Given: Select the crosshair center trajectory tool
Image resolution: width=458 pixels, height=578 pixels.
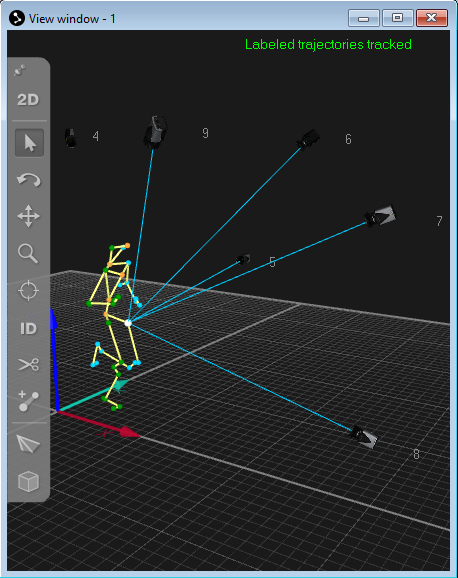Looking at the screenshot, I should tap(28, 291).
